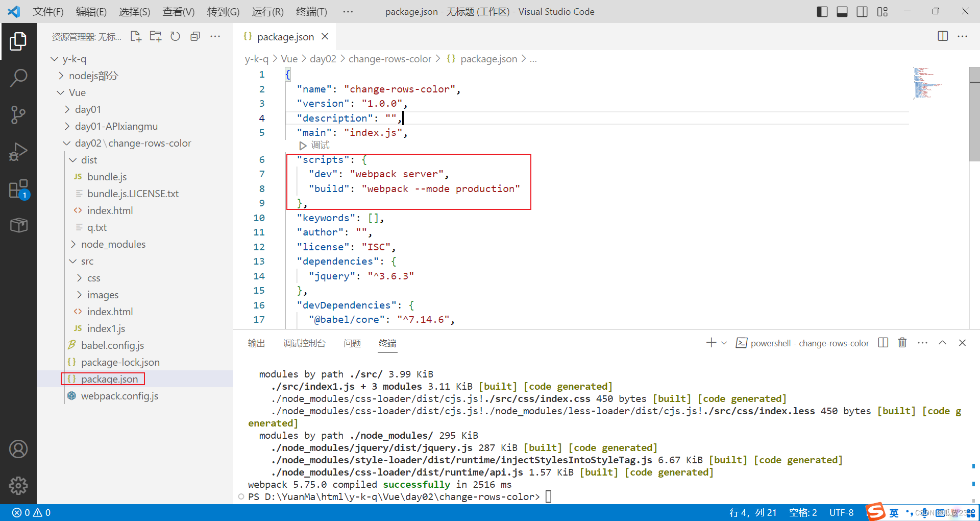Switch to the 问题 panel tab
The width and height of the screenshot is (980, 521).
pyautogui.click(x=352, y=343)
